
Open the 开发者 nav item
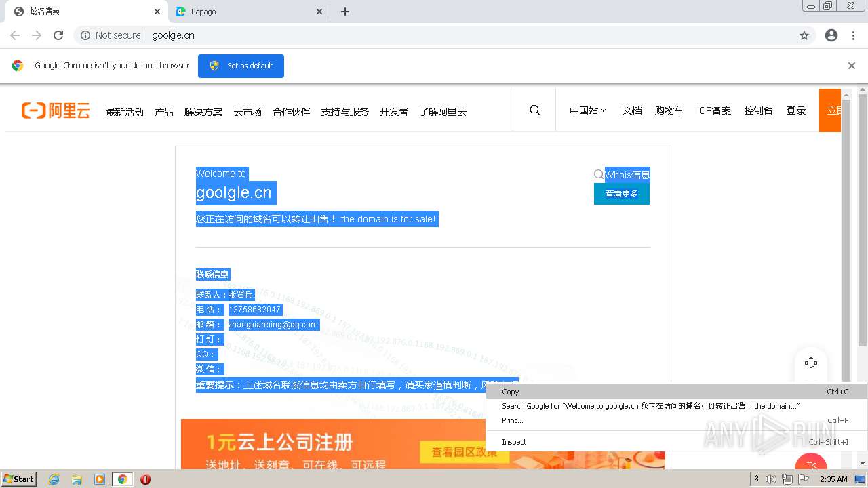[x=394, y=112]
